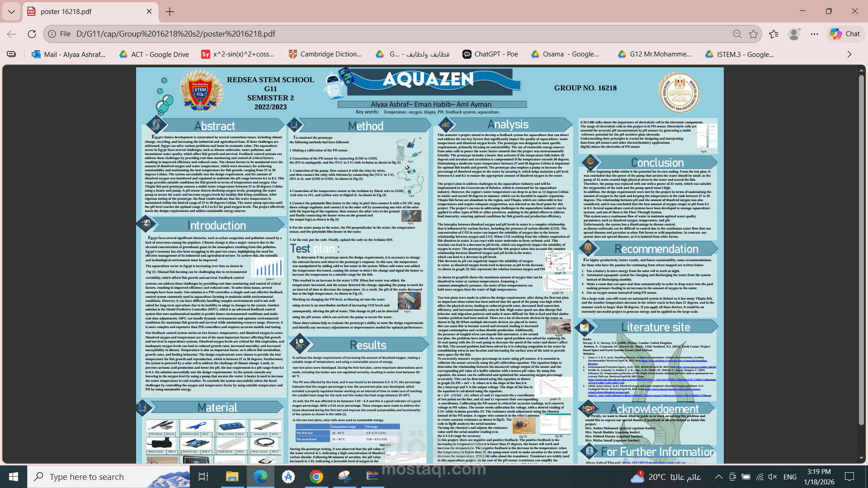Click the Windows search box
Screen dimensions: 868x488
(x=90, y=476)
